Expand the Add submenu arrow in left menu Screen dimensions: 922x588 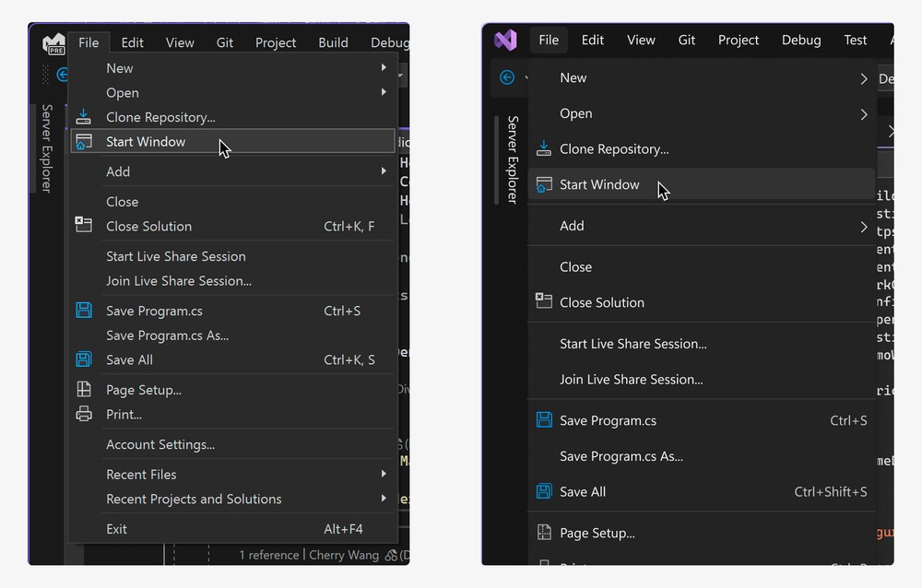point(384,171)
